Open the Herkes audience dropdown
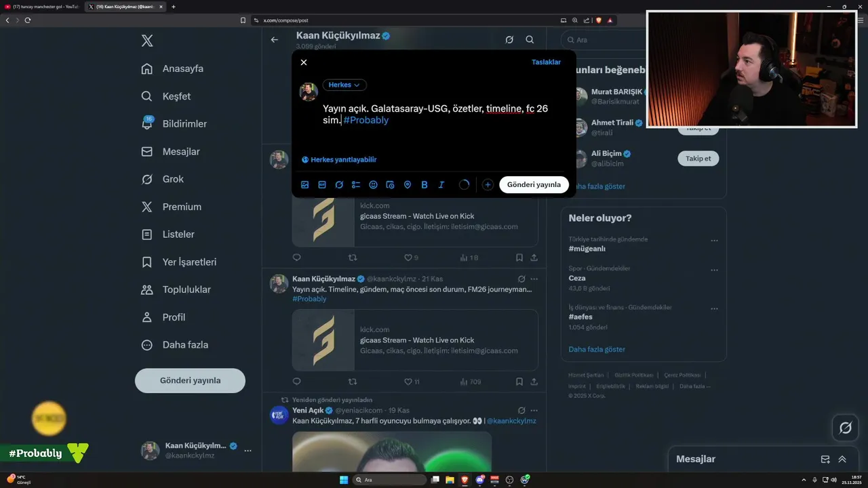 [344, 85]
